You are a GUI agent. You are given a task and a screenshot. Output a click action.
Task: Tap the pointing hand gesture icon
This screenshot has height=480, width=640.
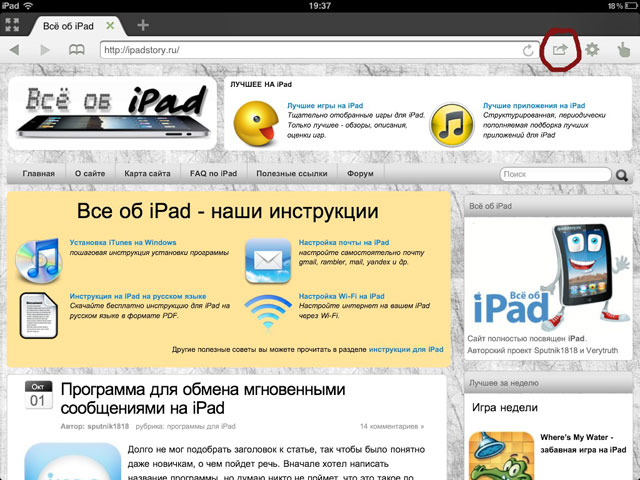click(x=624, y=50)
